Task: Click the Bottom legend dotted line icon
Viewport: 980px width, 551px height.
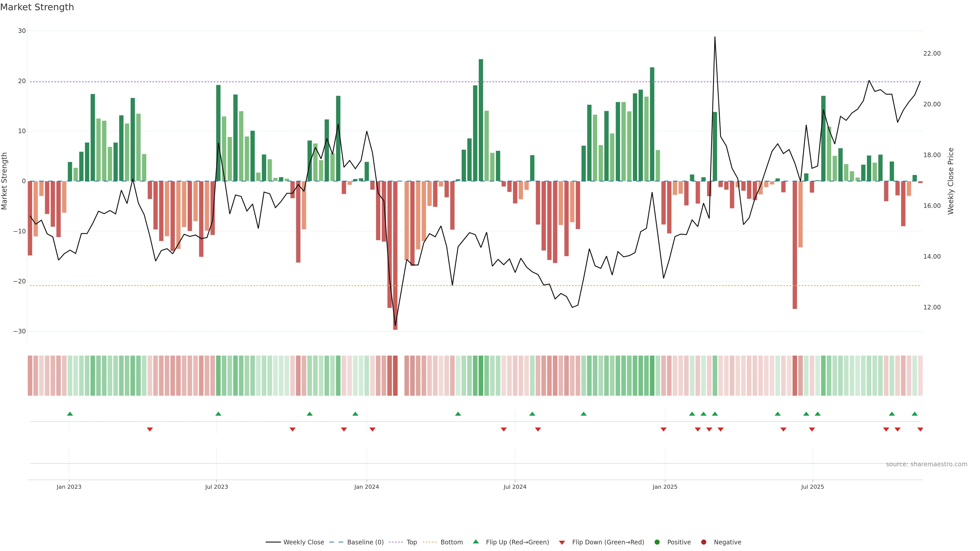Action: tap(430, 542)
